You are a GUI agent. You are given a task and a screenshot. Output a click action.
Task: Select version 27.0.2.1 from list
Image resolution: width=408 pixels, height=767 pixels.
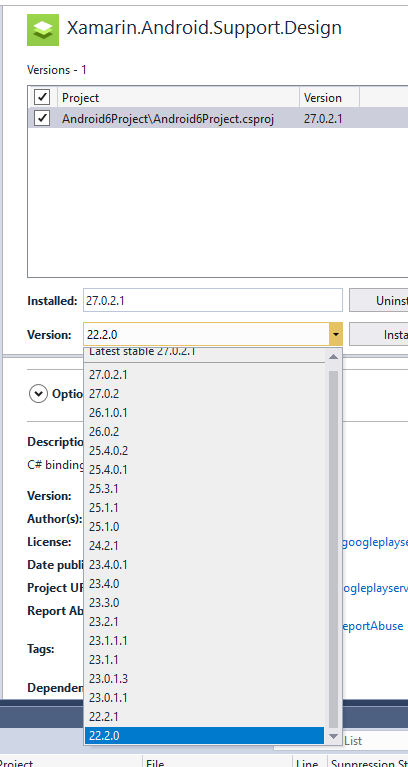pos(204,375)
